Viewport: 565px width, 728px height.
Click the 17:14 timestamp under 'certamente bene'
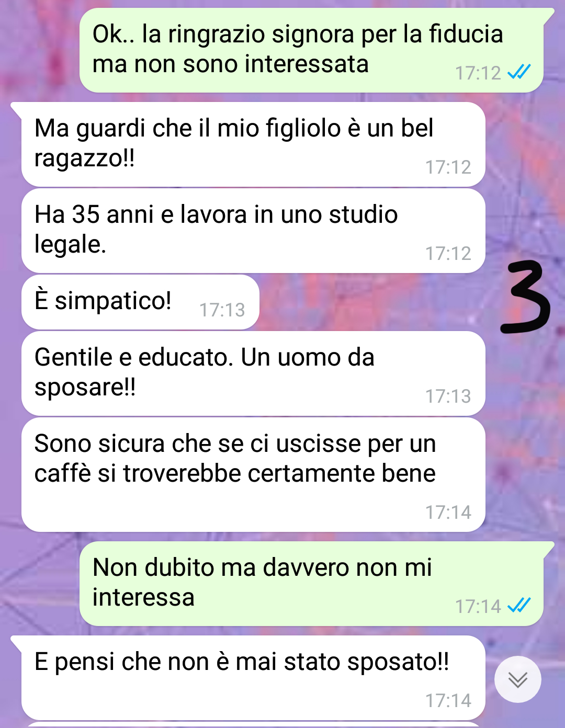click(x=448, y=513)
